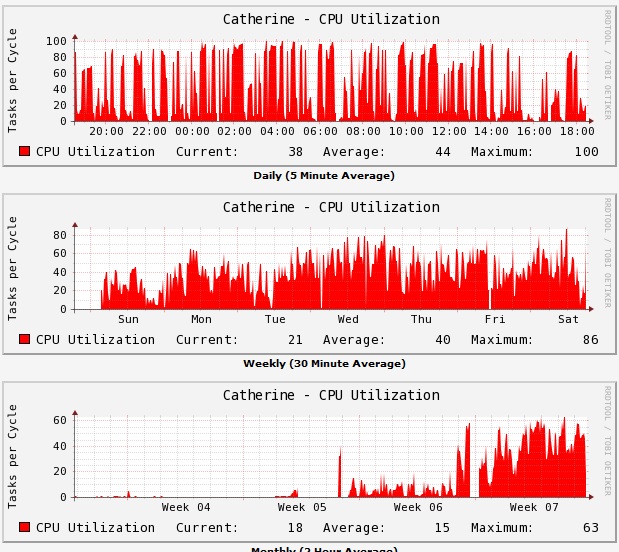Image resolution: width=619 pixels, height=552 pixels.
Task: Click the 'Week 05' label on Monthly axis
Action: coord(302,507)
